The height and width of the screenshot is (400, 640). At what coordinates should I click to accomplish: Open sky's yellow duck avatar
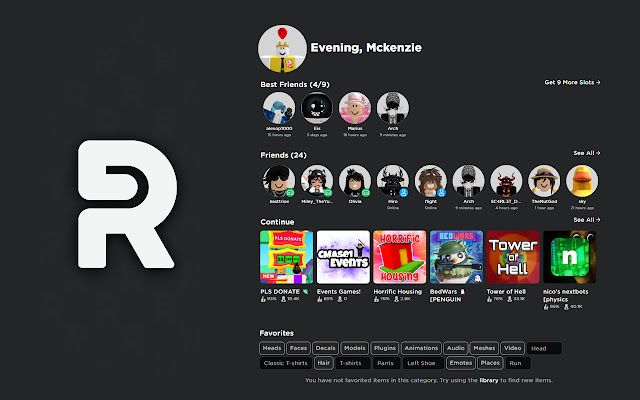(582, 181)
